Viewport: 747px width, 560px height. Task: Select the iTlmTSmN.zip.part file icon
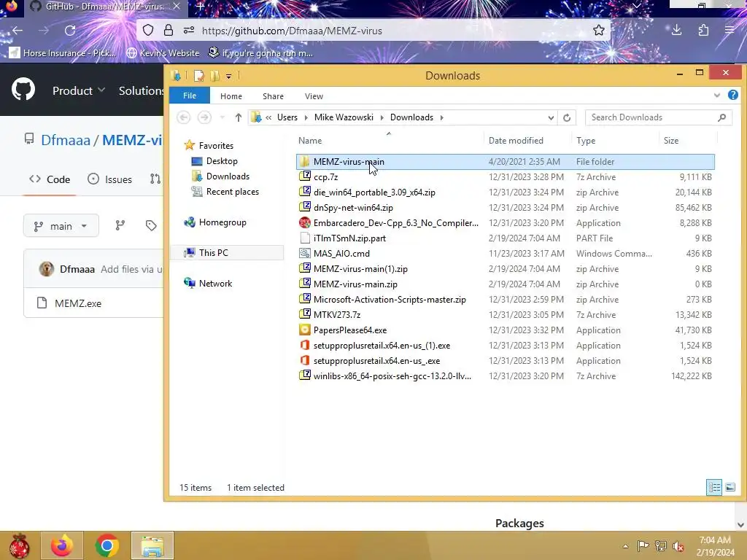tap(305, 238)
